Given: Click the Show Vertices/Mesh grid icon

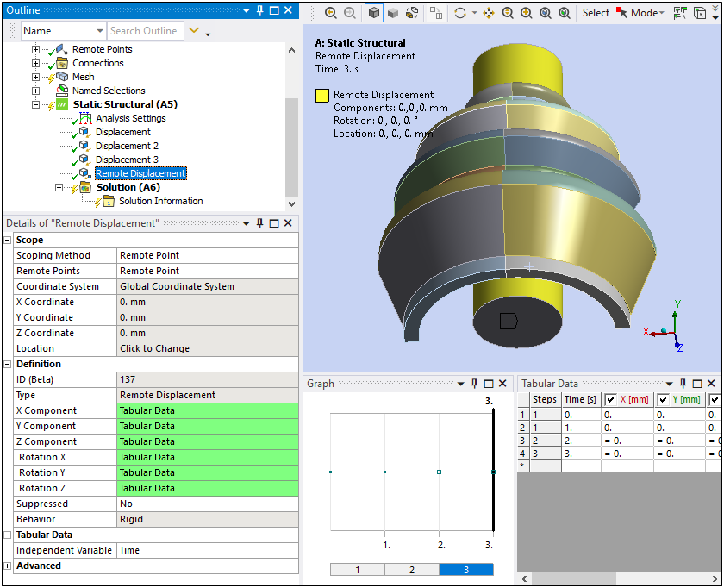Looking at the screenshot, I should (x=436, y=13).
